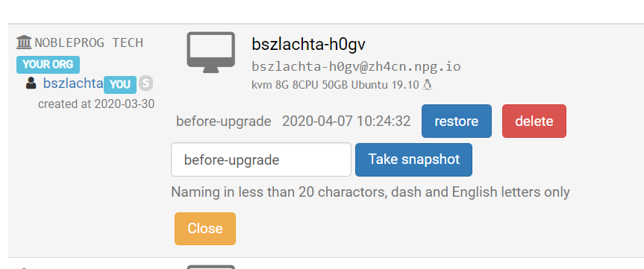The height and width of the screenshot is (269, 644).
Task: Focus the snapshot name input field
Action: (261, 159)
